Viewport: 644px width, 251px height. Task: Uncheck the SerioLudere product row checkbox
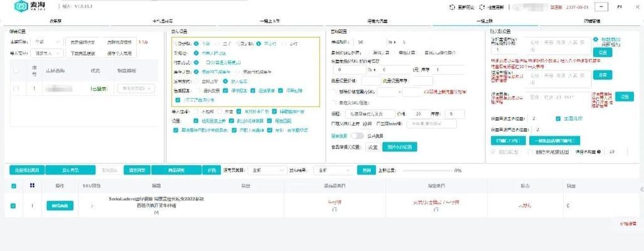[13, 205]
